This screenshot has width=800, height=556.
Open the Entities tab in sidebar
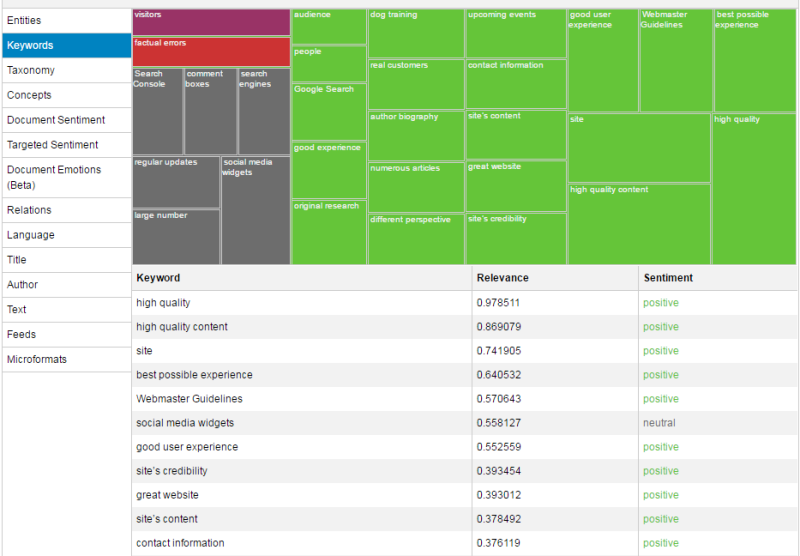click(66, 21)
